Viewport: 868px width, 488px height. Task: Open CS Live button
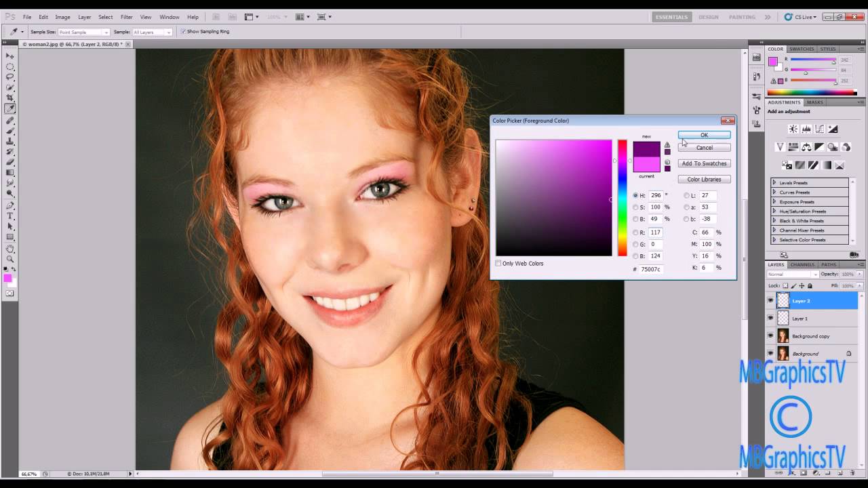point(801,17)
